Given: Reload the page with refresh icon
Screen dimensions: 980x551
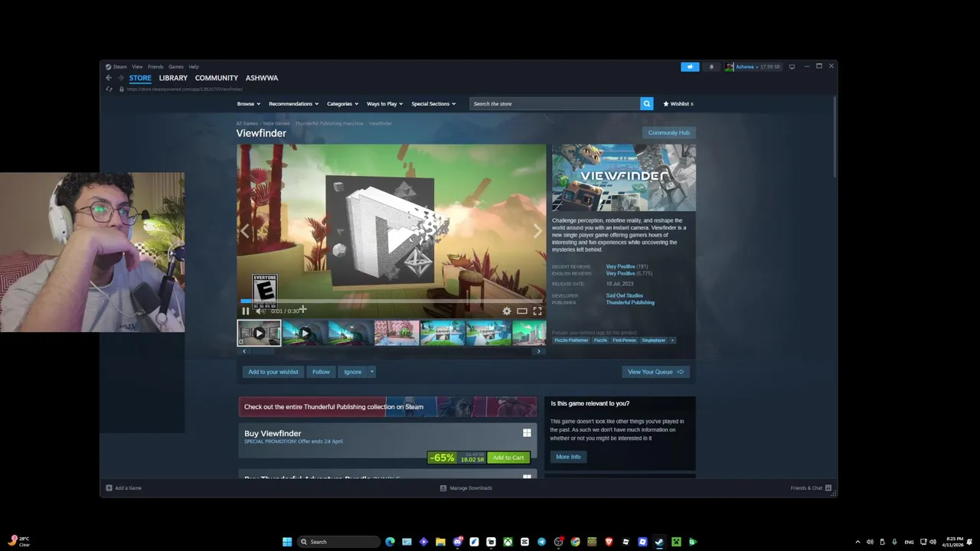Looking at the screenshot, I should pos(109,89).
